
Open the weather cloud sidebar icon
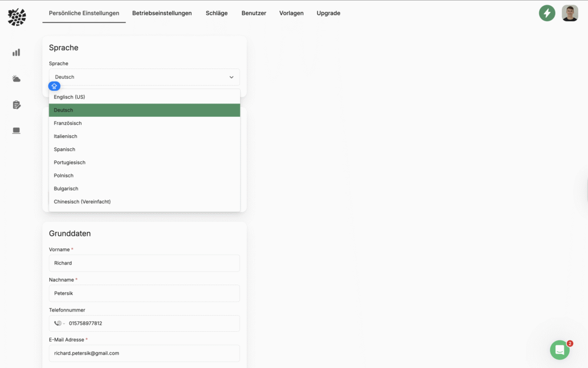tap(17, 79)
